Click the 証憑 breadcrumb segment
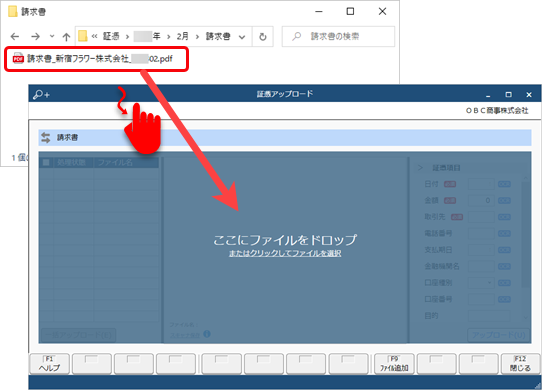This screenshot has width=542, height=390. point(111,36)
